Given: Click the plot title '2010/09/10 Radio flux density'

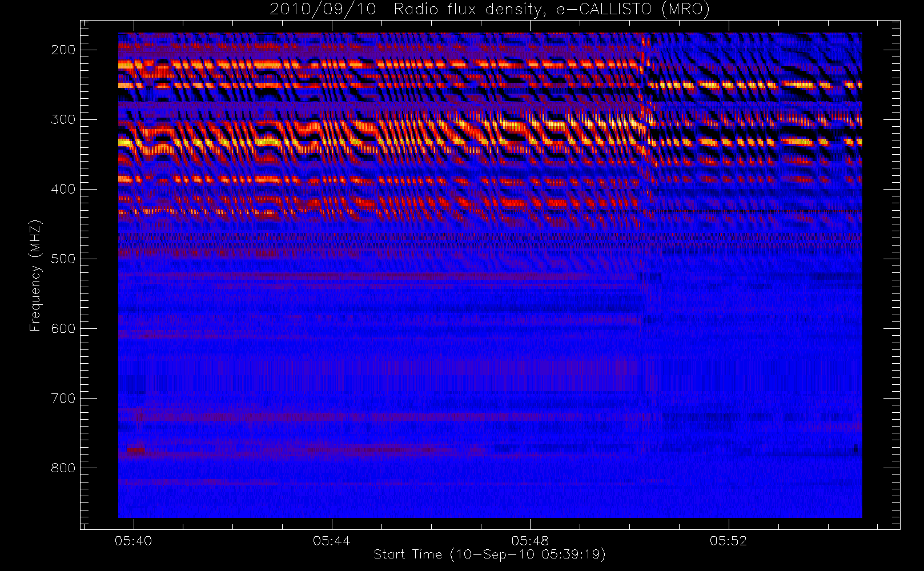Looking at the screenshot, I should point(489,10).
